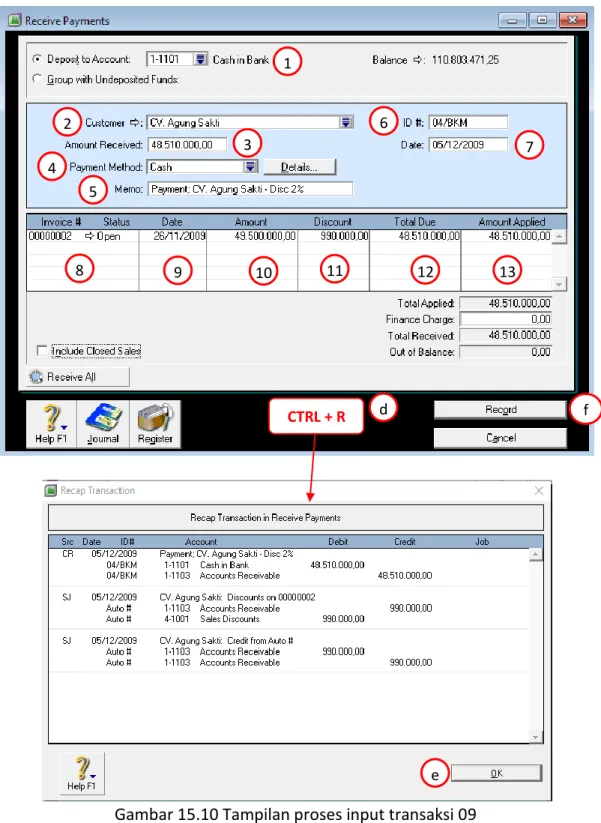601x823 pixels.
Task: Open the deposit account 1-1101 dropdown
Action: click(201, 59)
